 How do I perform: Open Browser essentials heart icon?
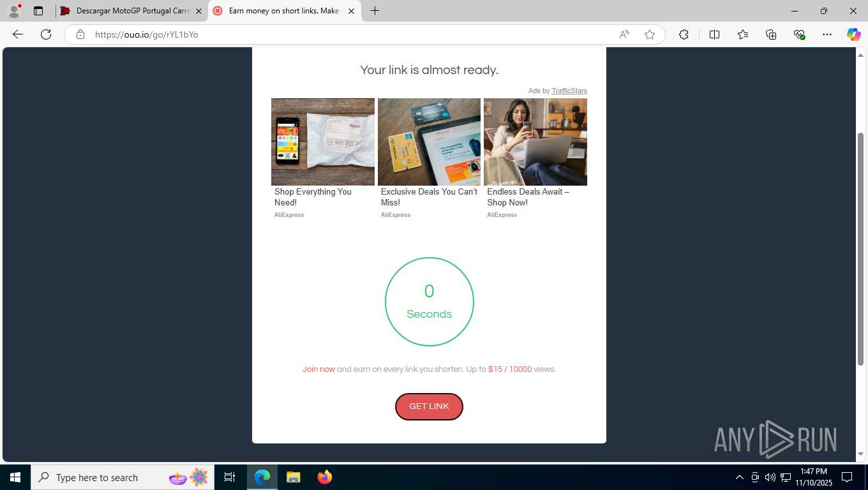[x=799, y=34]
